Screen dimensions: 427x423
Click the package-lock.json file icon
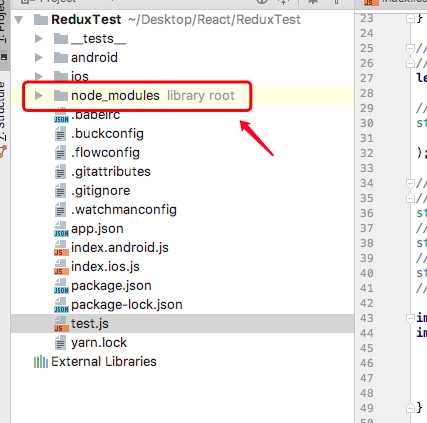pyautogui.click(x=61, y=305)
